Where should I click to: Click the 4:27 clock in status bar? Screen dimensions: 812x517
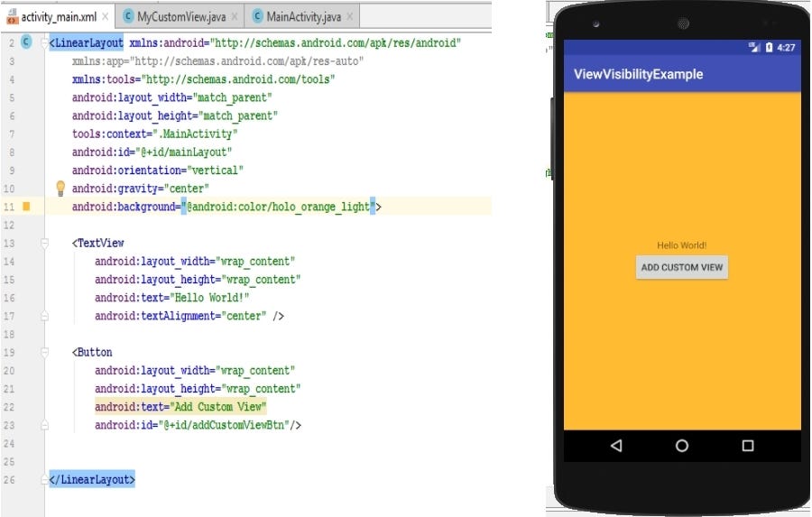(786, 48)
